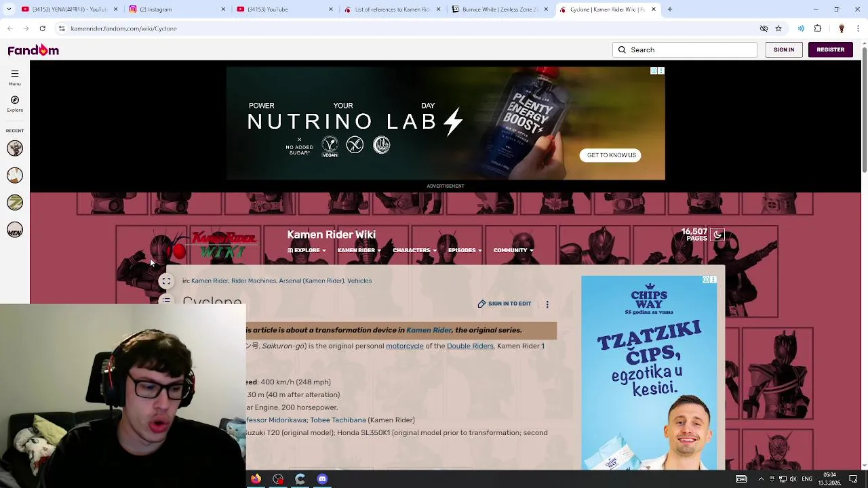Click the Chips Way advertisement image
Image resolution: width=868 pixels, height=488 pixels.
649,373
